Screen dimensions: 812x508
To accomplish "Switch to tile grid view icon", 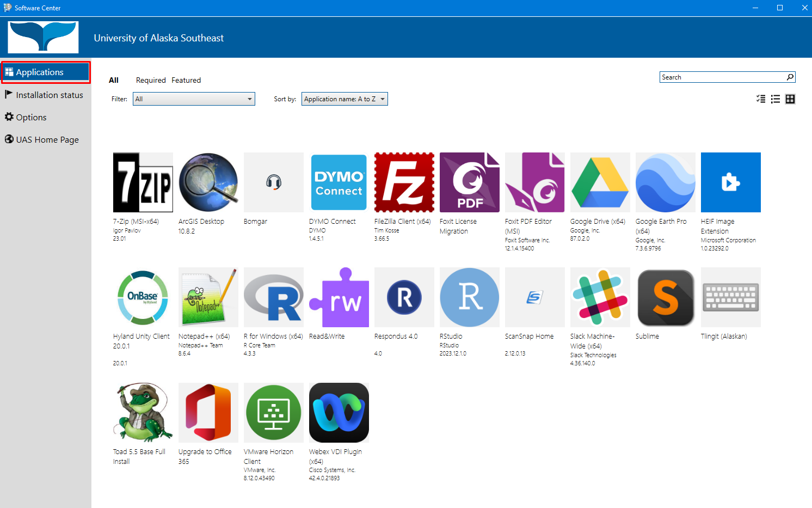I will pyautogui.click(x=790, y=99).
